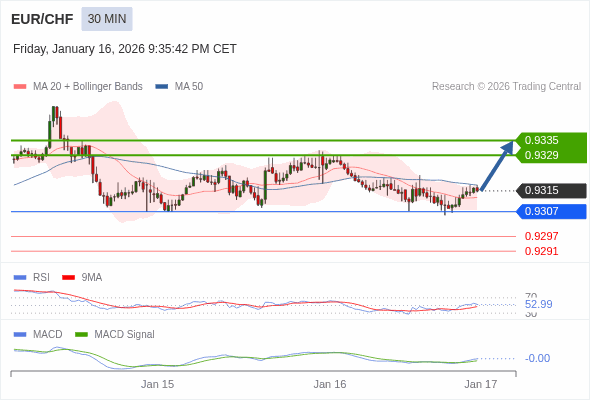
Task: Select the 0.9297 support level label
Action: tap(541, 236)
